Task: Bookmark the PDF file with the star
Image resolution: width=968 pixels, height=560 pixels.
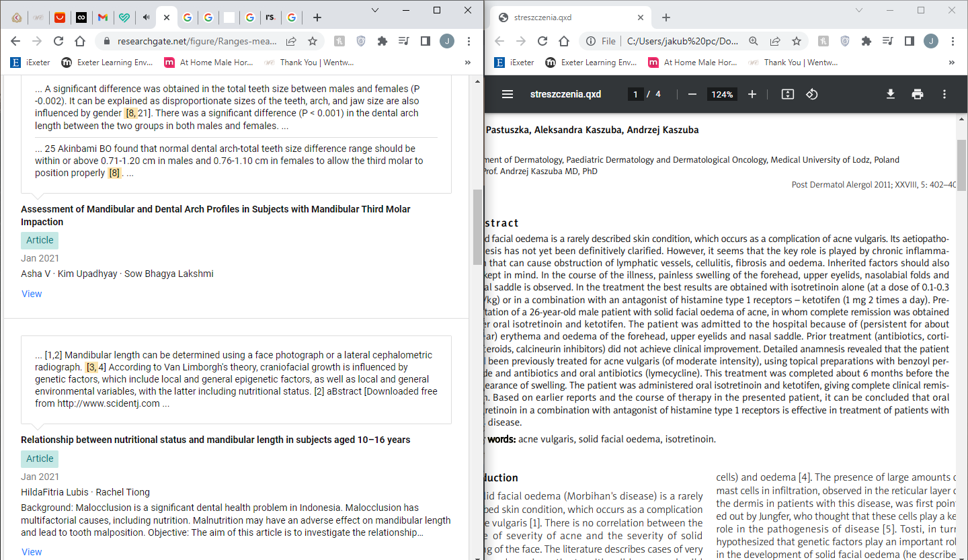Action: tap(797, 41)
